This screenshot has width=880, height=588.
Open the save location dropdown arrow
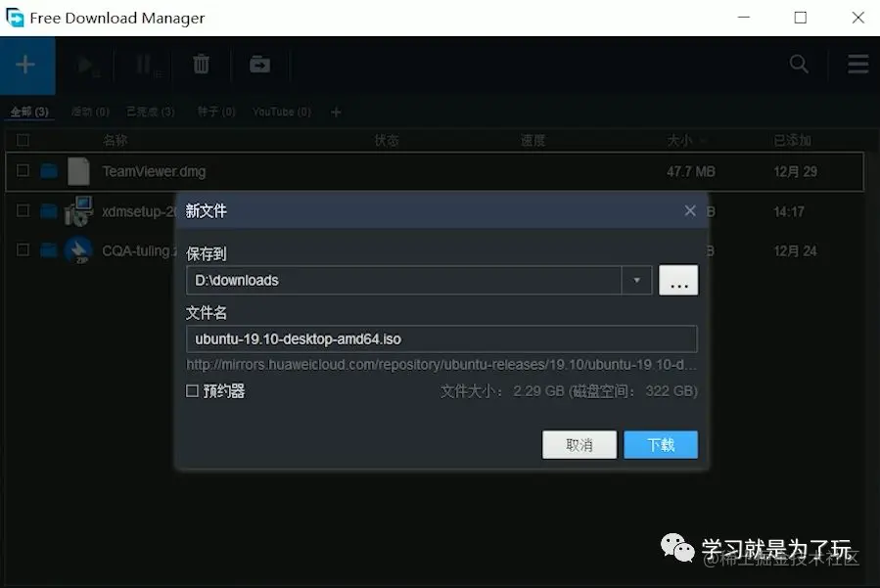tap(637, 280)
